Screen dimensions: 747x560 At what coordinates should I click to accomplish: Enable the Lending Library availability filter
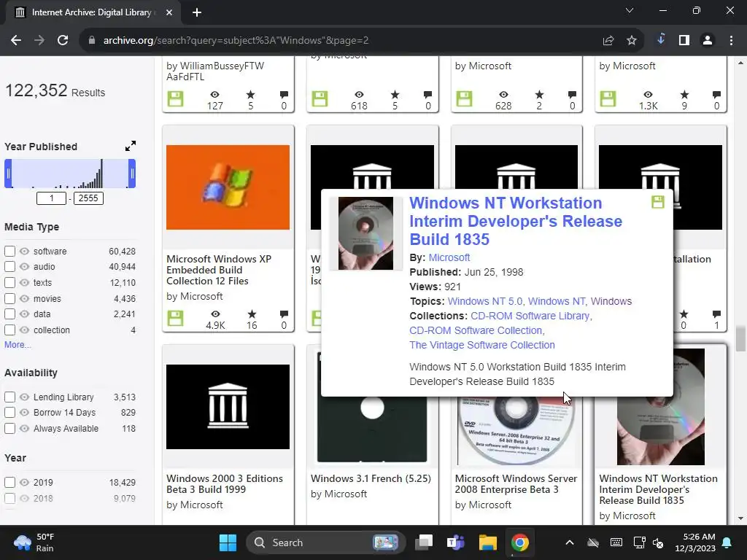coord(9,397)
